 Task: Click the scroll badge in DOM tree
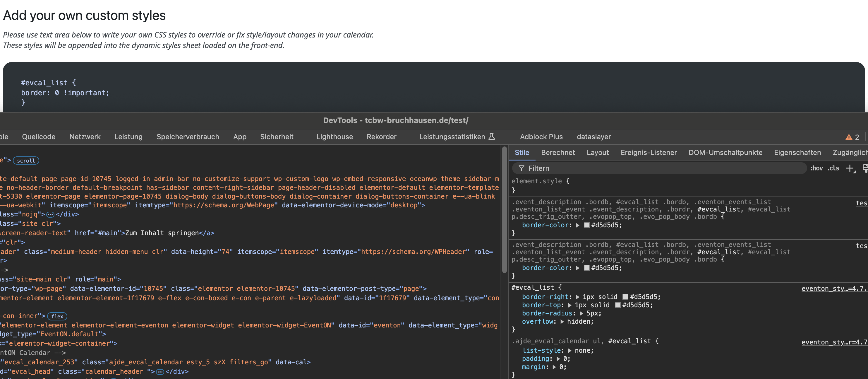[26, 161]
